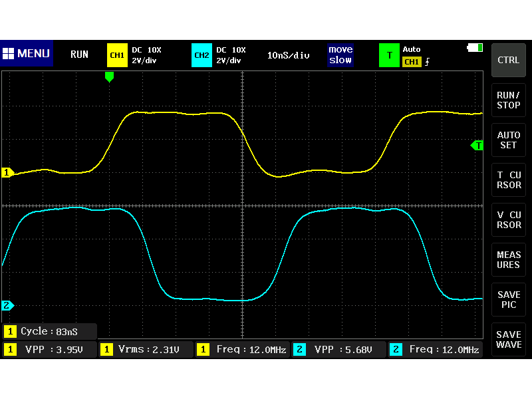This screenshot has height=399, width=532.
Task: Open the CTRL side menu
Action: pos(508,60)
